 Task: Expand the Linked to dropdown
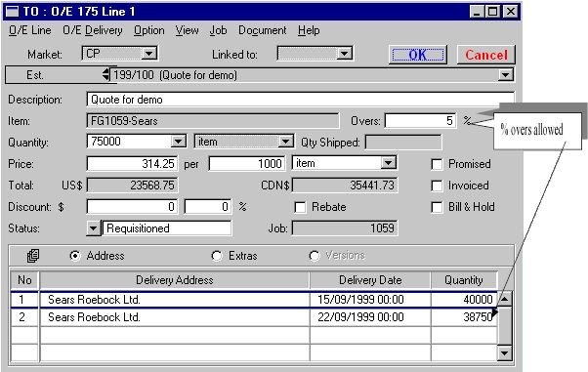[344, 54]
